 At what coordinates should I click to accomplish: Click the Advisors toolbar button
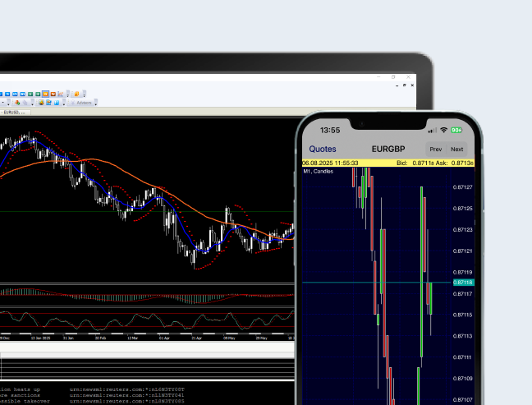click(82, 103)
